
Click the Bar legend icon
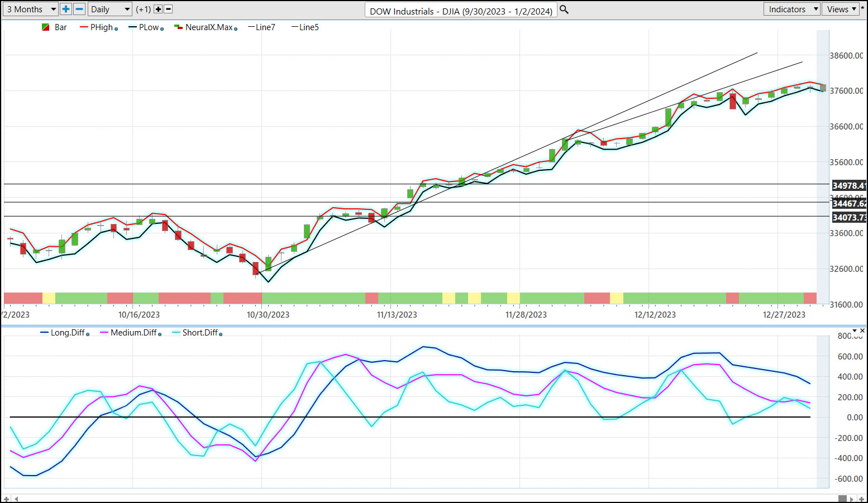(46, 27)
